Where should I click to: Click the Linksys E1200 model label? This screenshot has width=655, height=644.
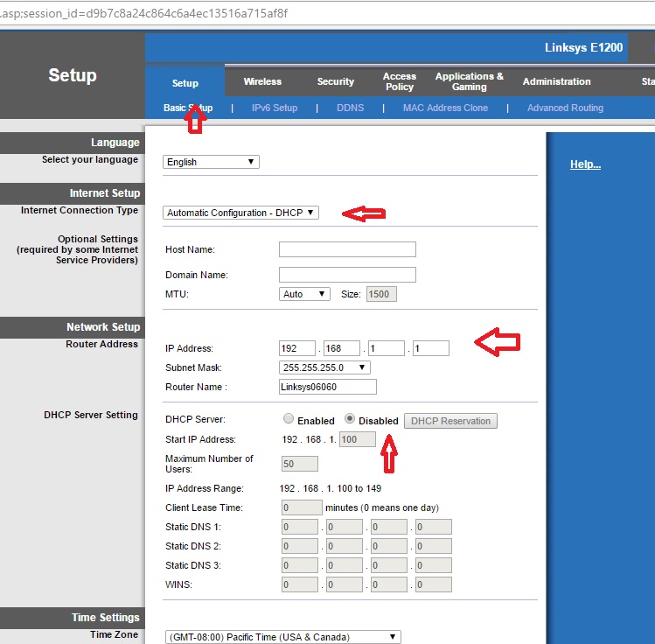pyautogui.click(x=583, y=47)
